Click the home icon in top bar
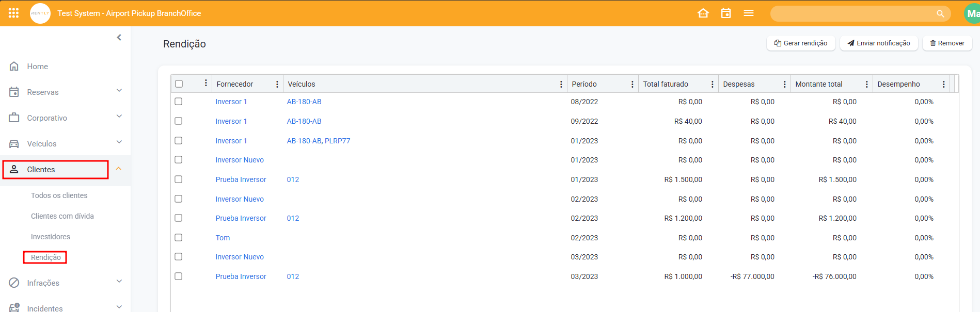 click(703, 13)
